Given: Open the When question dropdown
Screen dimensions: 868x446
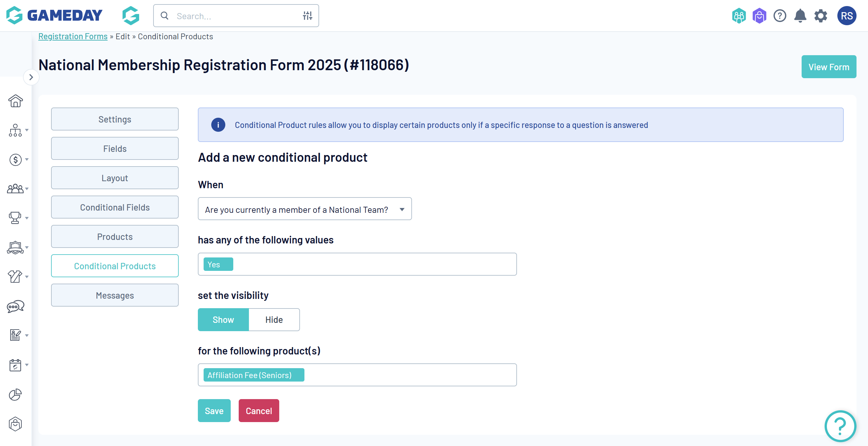Looking at the screenshot, I should [304, 209].
